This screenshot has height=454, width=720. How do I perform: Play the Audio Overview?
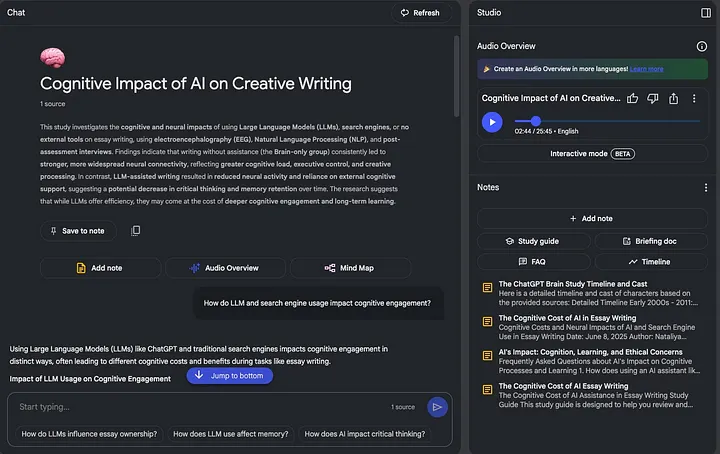[x=491, y=122]
